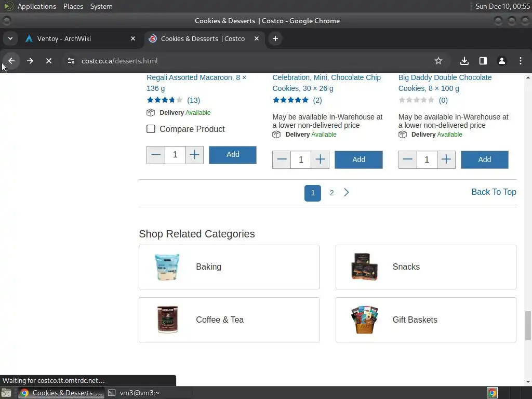Go to next page with chevron arrow

[347, 193]
